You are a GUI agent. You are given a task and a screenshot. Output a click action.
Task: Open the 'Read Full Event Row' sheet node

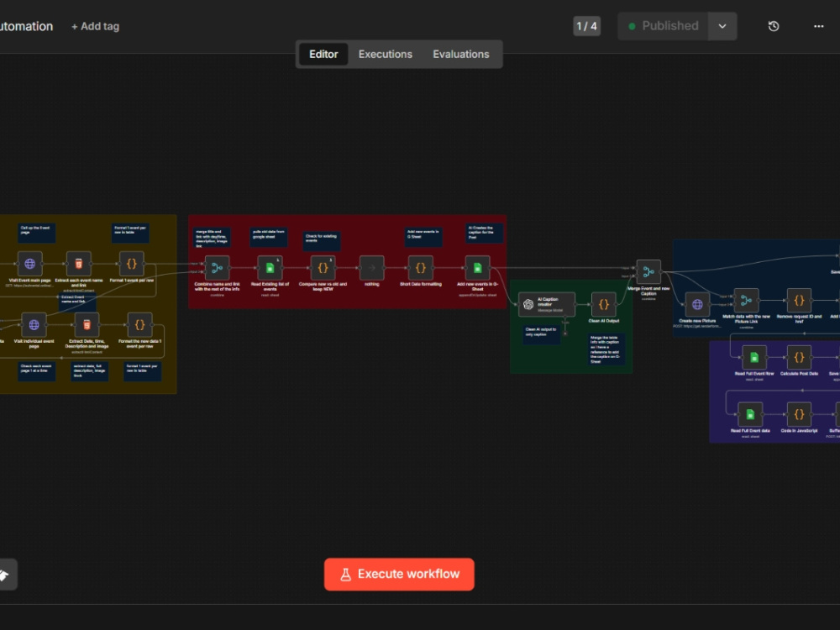click(753, 357)
